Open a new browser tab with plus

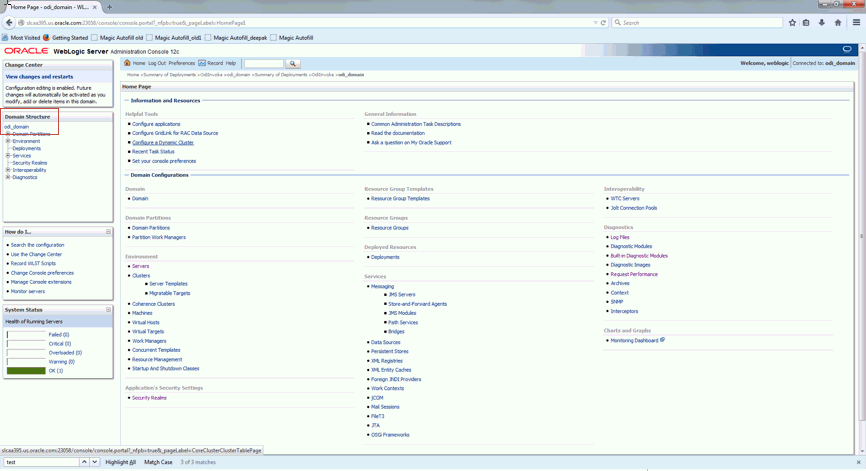coord(109,7)
